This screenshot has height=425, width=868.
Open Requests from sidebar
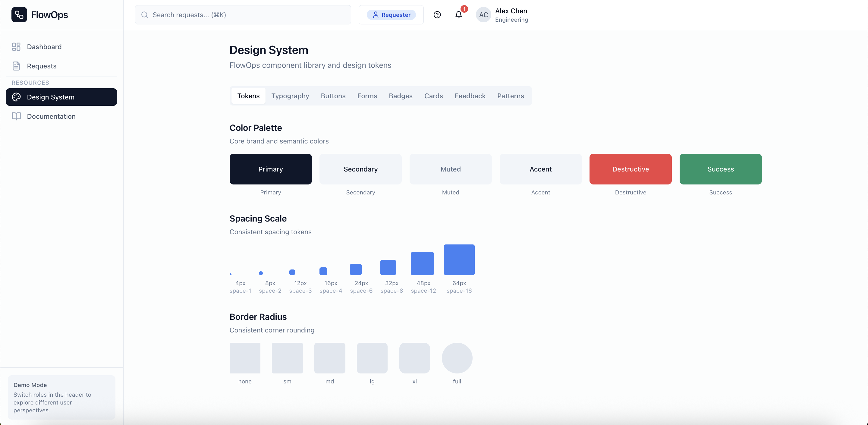click(x=42, y=66)
